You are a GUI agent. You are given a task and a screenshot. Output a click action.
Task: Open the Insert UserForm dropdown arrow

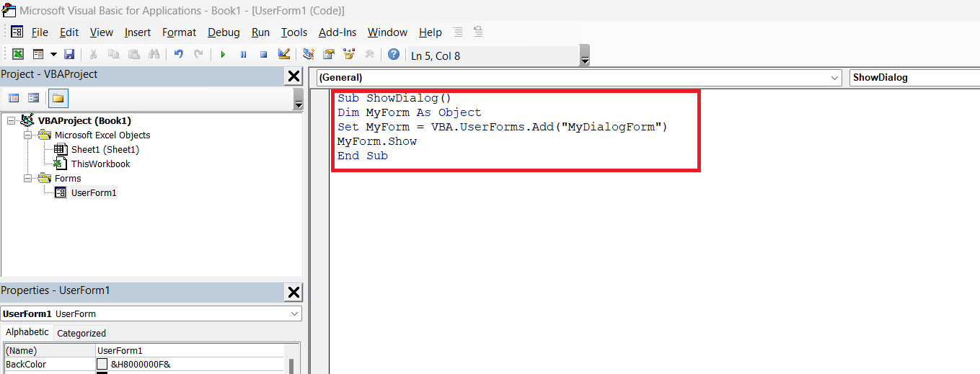(x=53, y=54)
